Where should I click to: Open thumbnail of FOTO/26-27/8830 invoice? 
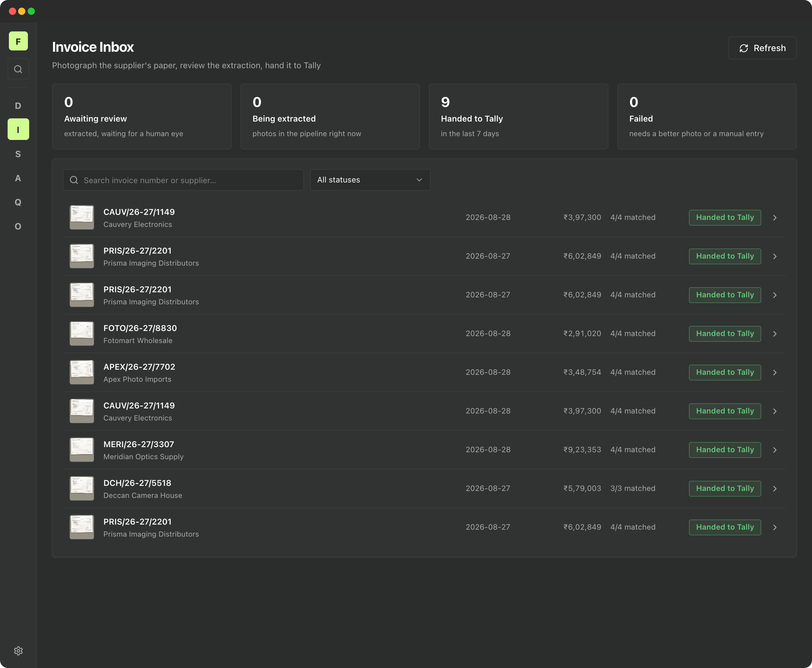(82, 334)
